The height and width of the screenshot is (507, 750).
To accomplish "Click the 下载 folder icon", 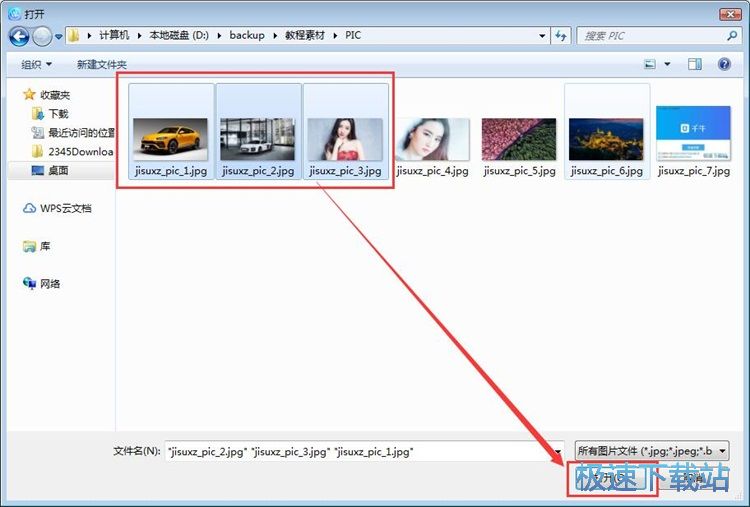I will pyautogui.click(x=38, y=113).
